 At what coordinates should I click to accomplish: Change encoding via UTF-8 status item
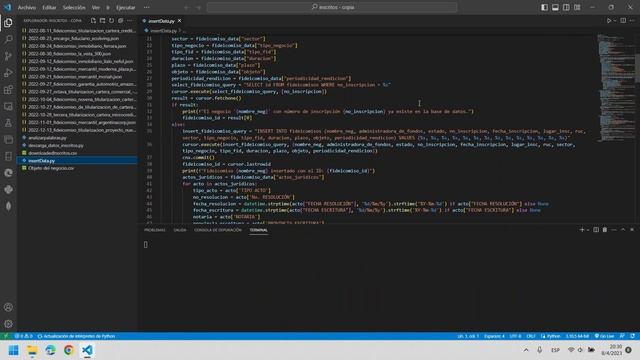515,336
